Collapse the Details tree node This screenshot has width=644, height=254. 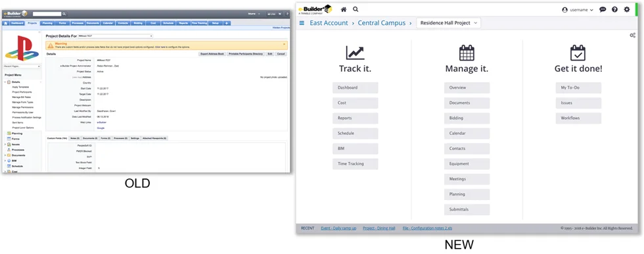coord(5,82)
